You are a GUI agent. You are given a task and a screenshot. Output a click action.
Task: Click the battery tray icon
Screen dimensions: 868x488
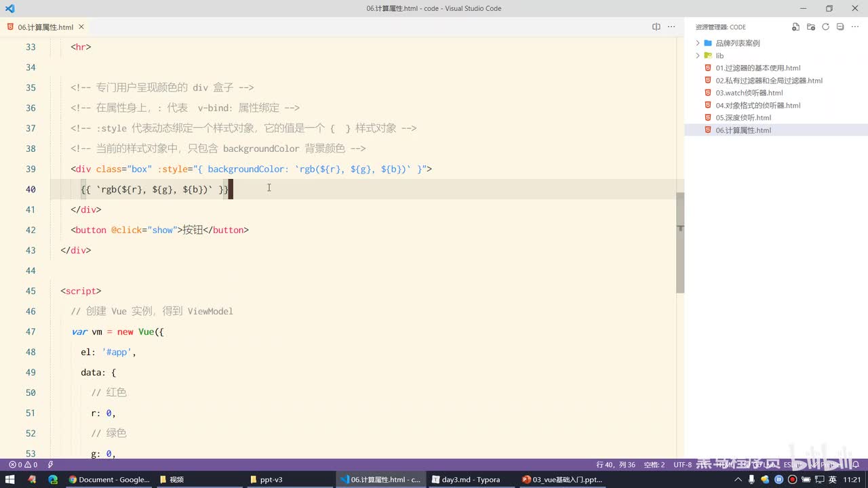point(806,479)
